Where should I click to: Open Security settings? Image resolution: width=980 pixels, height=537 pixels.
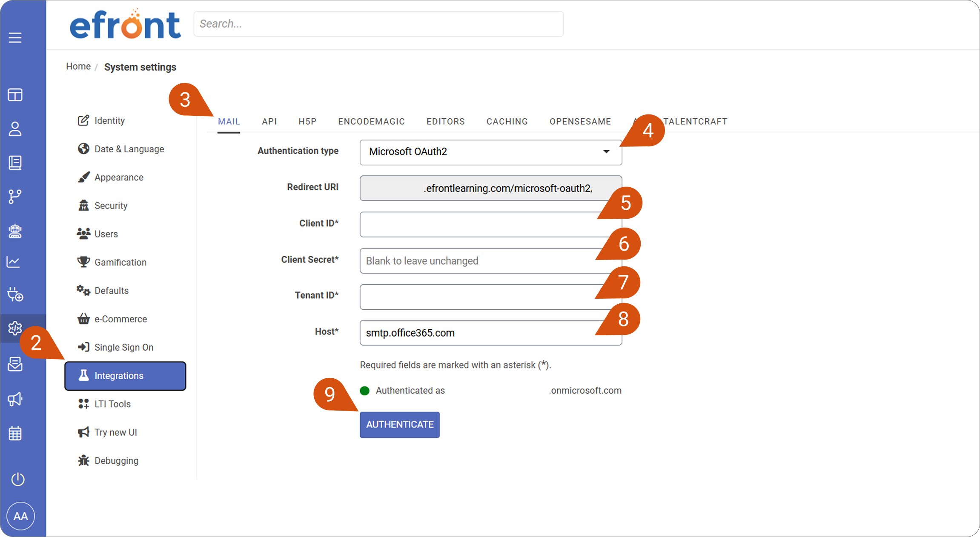103,206
